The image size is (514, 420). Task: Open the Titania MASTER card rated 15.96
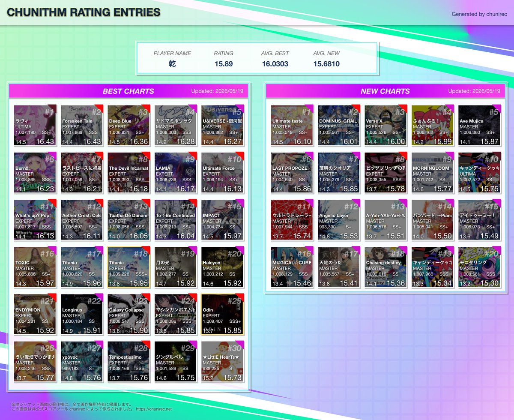click(82, 267)
